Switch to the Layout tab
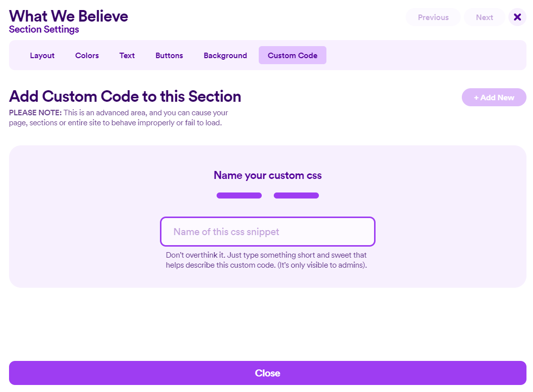The height and width of the screenshot is (392, 533). [42, 55]
